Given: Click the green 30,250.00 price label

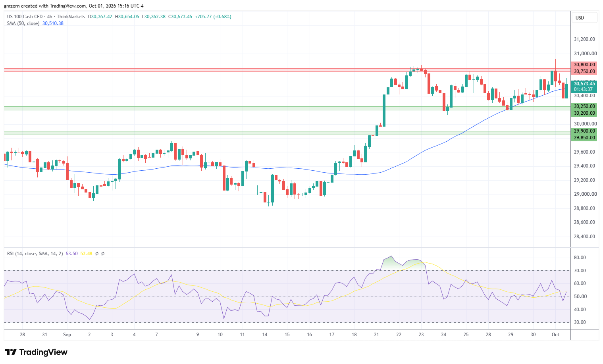Looking at the screenshot, I should [x=584, y=106].
